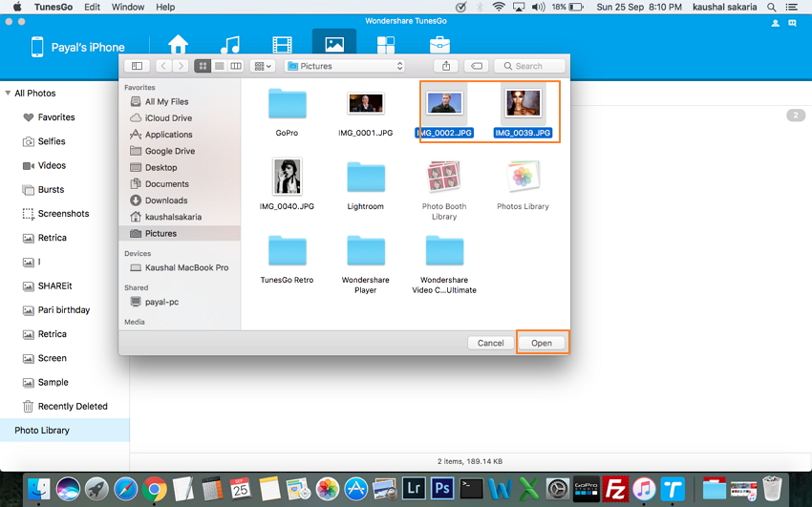Open the Window menu in menu bar
Viewport: 812px width, 507px height.
(x=127, y=7)
